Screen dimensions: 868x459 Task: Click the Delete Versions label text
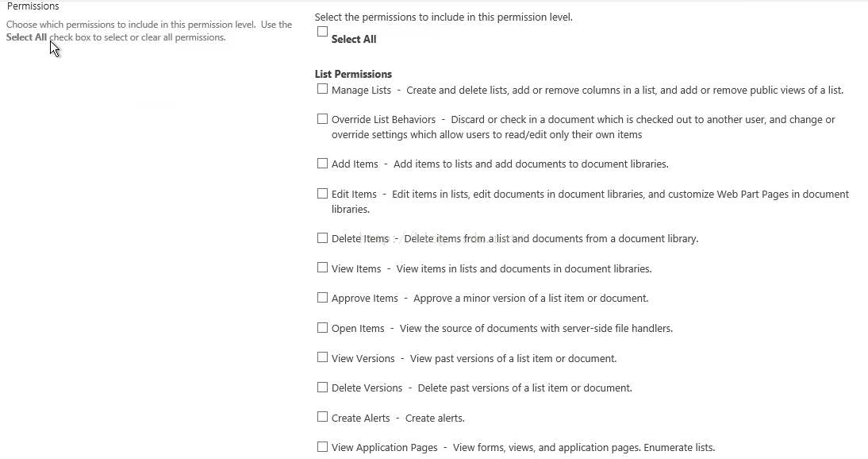pyautogui.click(x=367, y=388)
